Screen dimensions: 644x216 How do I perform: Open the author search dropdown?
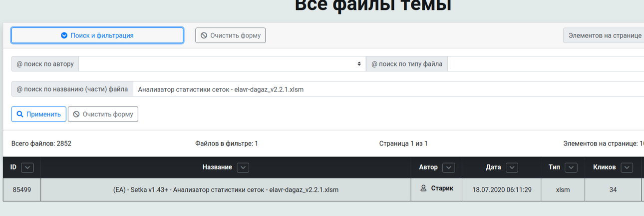click(x=222, y=64)
